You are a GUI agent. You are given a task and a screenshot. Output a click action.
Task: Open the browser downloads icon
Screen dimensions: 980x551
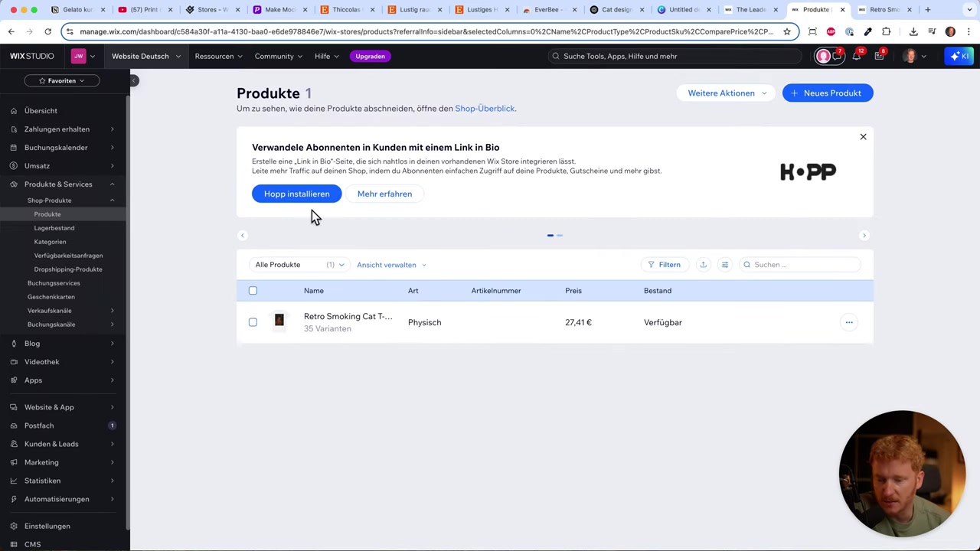point(913,31)
